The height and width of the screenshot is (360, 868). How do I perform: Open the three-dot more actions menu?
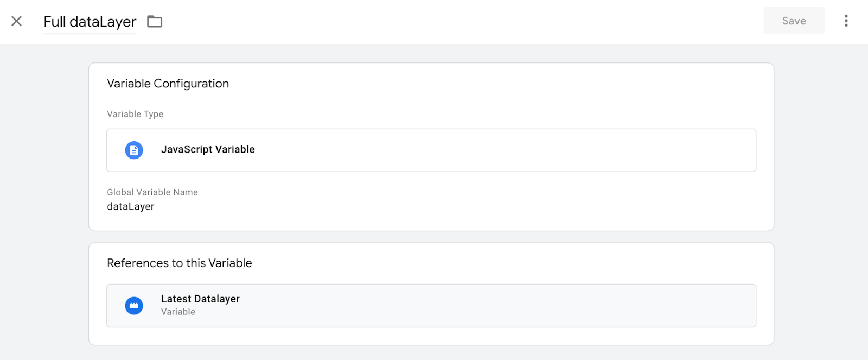[x=846, y=21]
